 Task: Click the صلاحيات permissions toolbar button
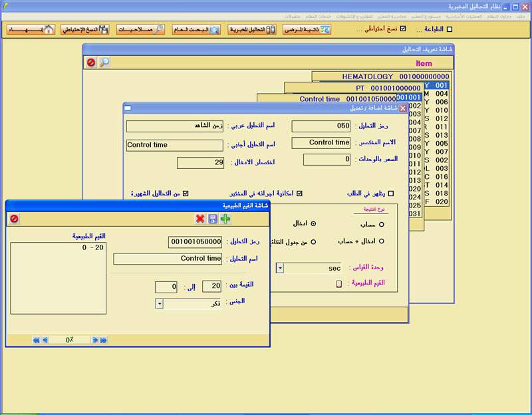point(141,29)
